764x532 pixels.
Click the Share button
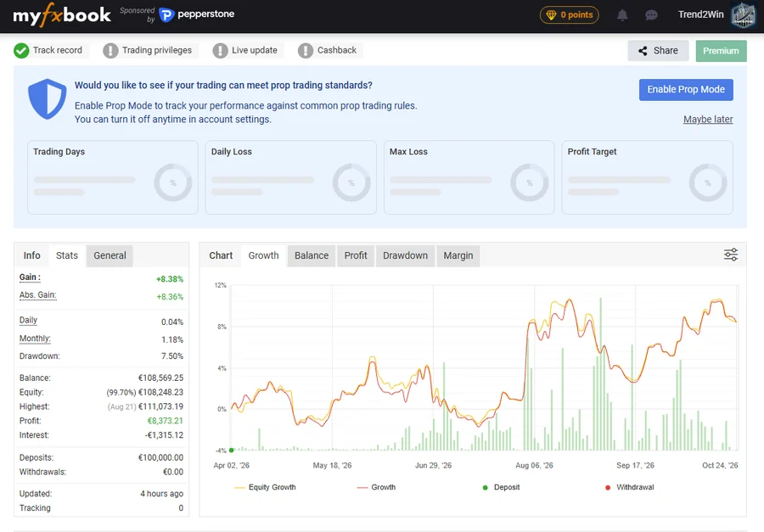tap(658, 51)
